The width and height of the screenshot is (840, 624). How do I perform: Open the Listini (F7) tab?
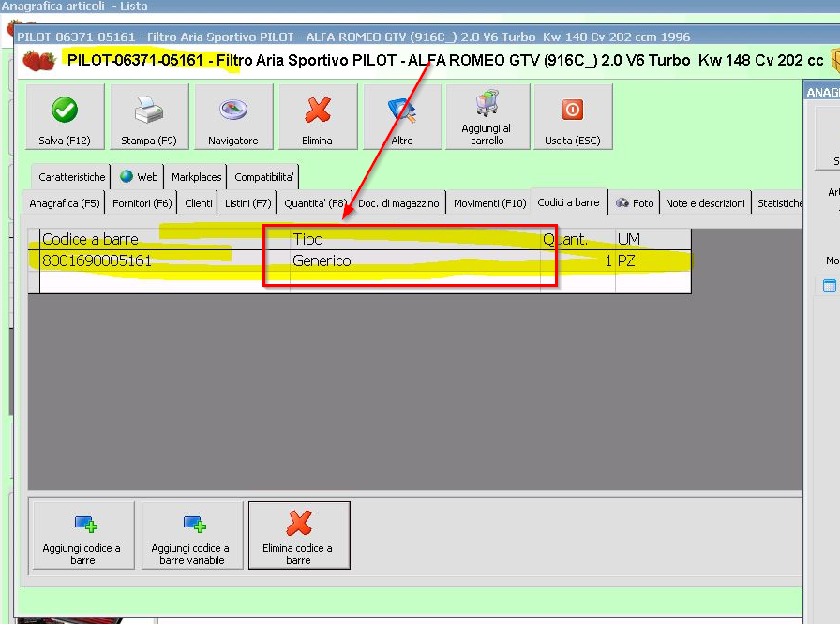(x=247, y=203)
